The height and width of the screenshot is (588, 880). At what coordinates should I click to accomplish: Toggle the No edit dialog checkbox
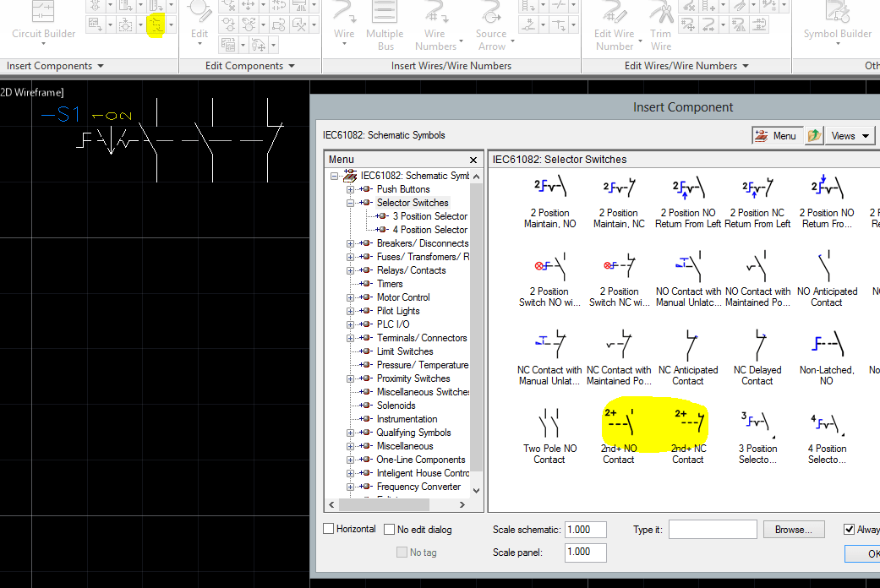(x=390, y=530)
